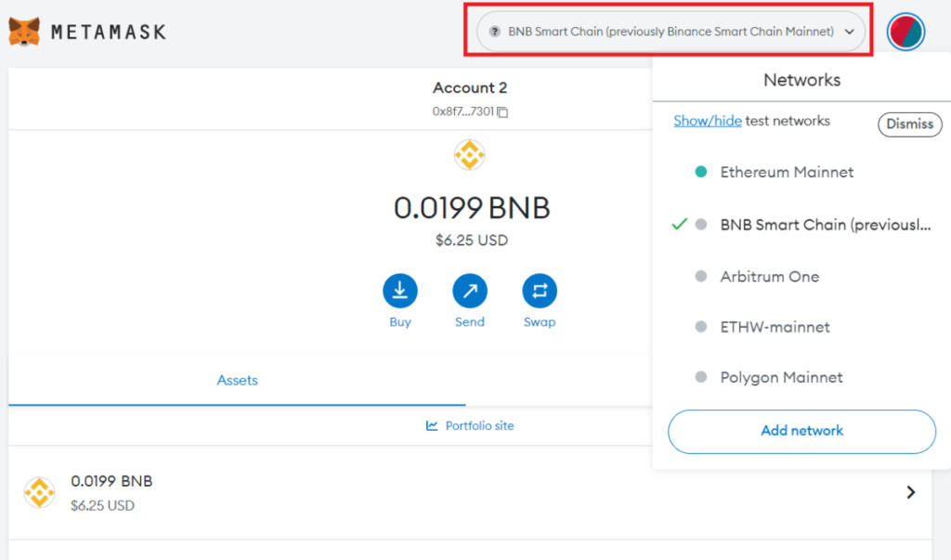Click the Add network button
Viewport: 951px width, 560px height.
801,431
